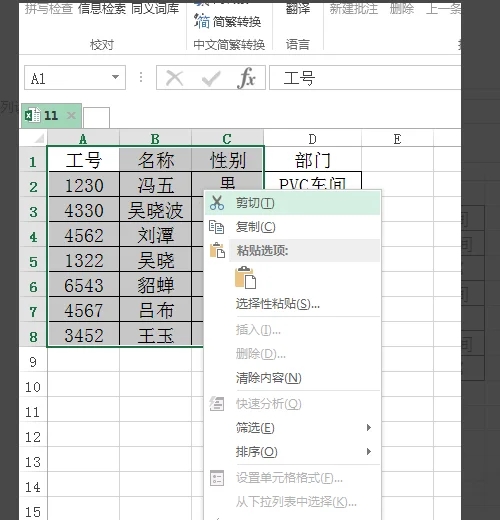Expand the 排序(O) submenu arrow
The image size is (500, 520).
[x=368, y=452]
